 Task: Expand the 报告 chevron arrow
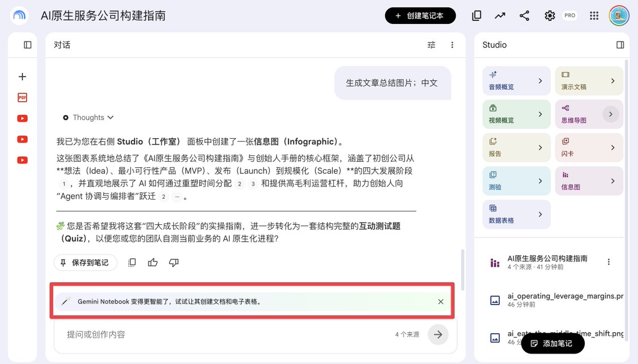tap(540, 148)
